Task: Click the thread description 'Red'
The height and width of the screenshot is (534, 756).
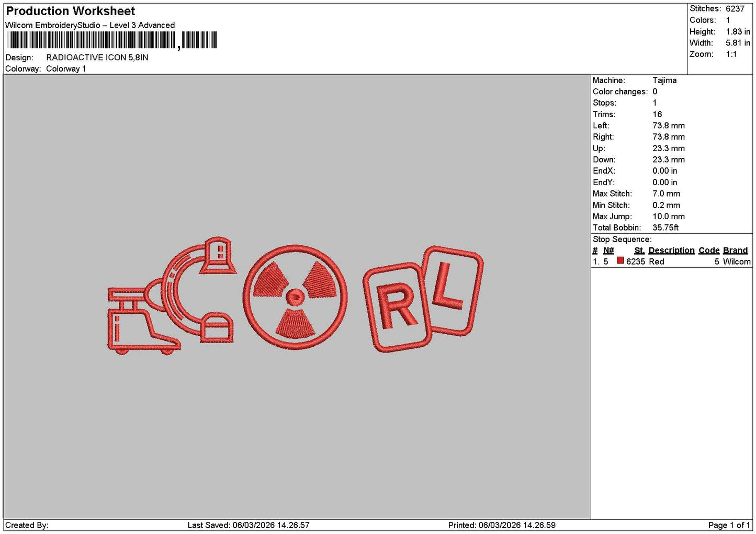Action: (x=656, y=262)
